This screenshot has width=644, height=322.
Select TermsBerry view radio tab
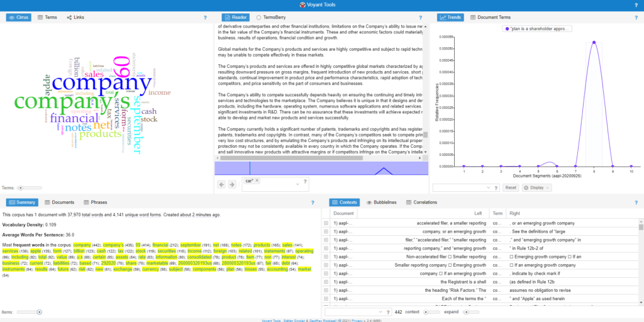pos(271,18)
